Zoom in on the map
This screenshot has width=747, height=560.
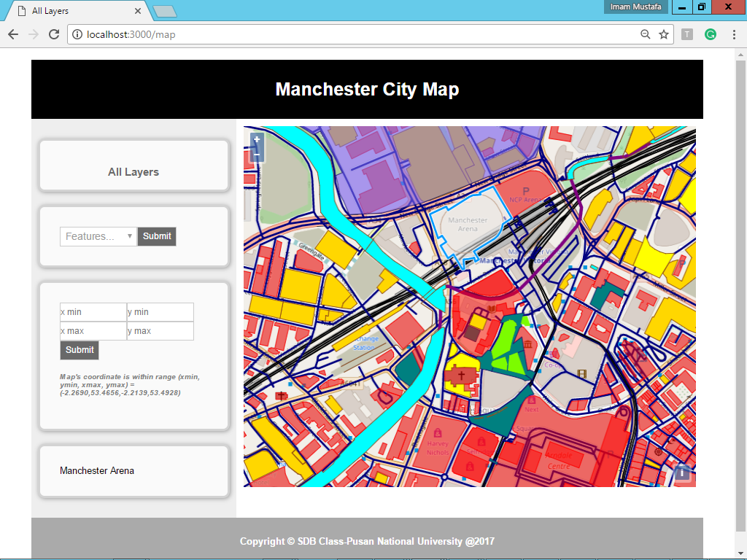pyautogui.click(x=257, y=139)
